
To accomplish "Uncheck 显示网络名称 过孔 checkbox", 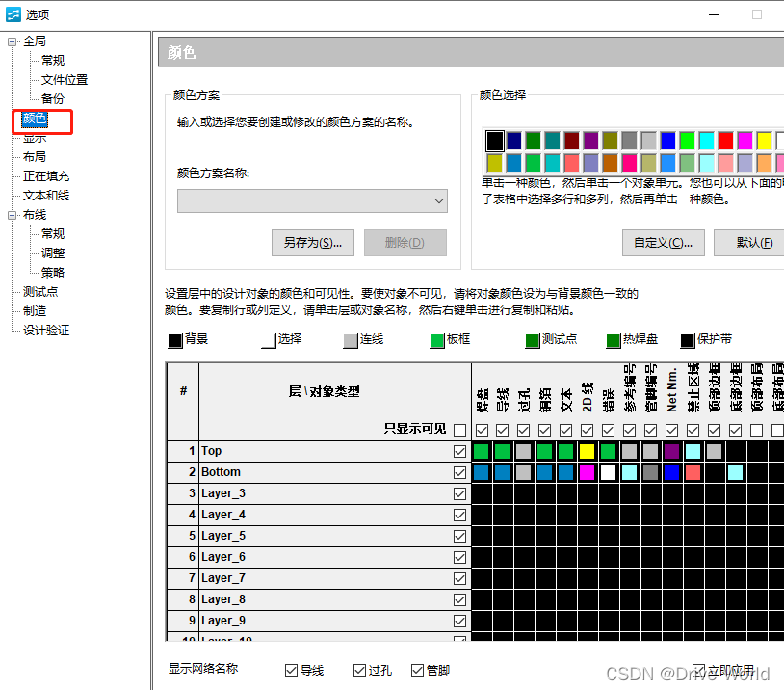I will [359, 670].
